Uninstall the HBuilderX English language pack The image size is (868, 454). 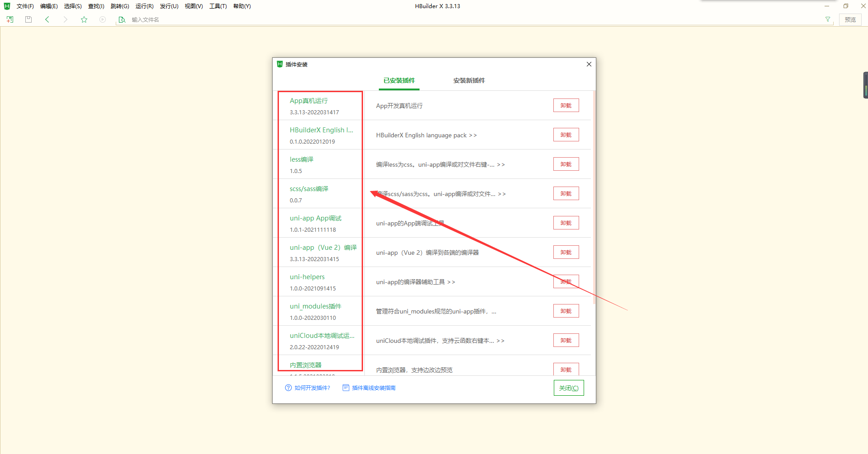pos(566,135)
